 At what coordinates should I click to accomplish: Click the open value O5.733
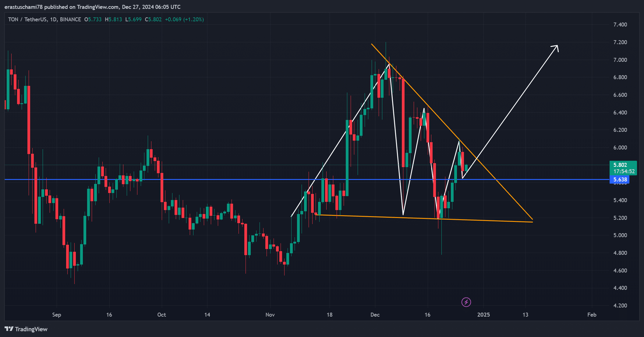point(93,19)
